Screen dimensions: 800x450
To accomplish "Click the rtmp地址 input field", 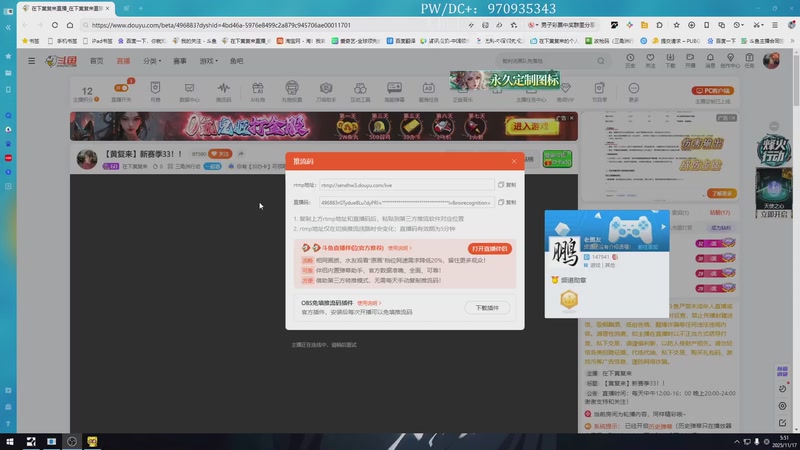I will pyautogui.click(x=407, y=185).
